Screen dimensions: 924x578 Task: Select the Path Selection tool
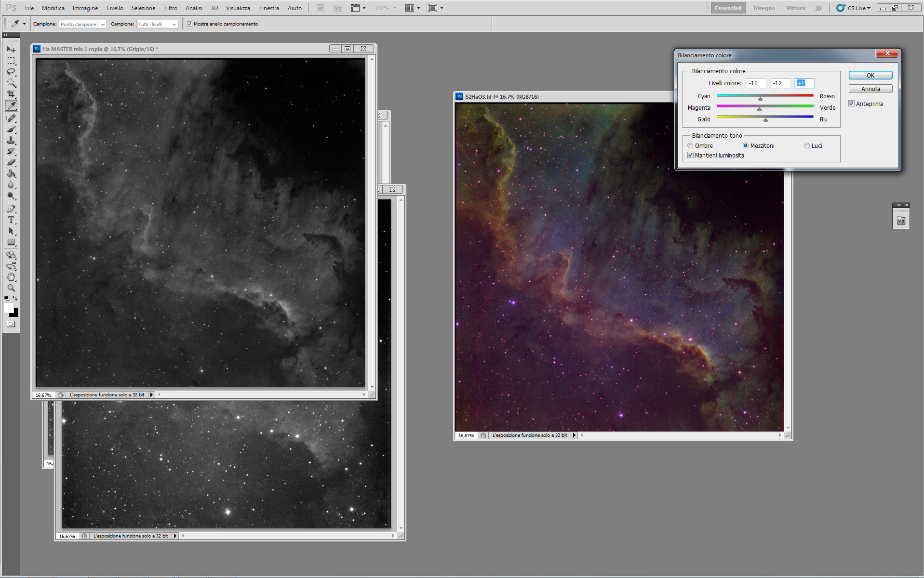coord(11,231)
